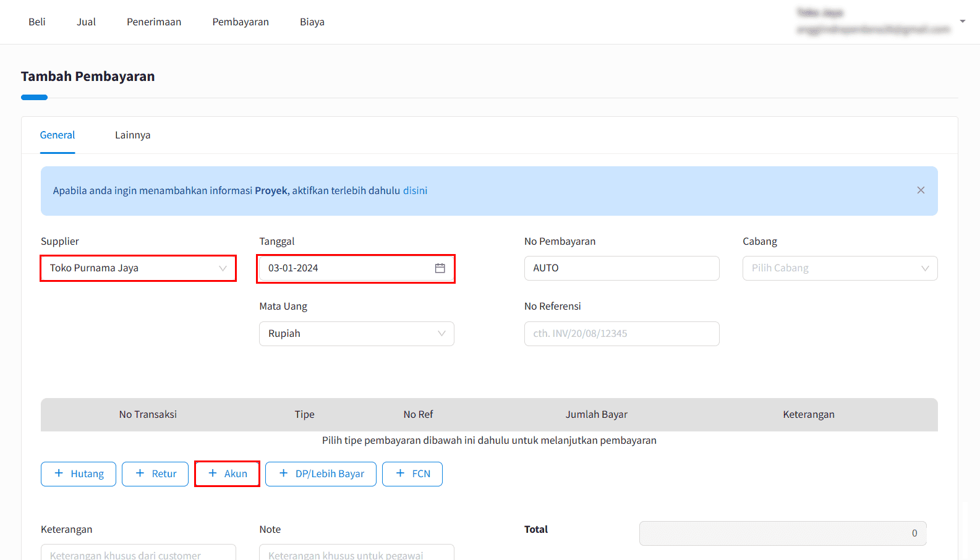Add a Hutang payment type

coord(79,474)
